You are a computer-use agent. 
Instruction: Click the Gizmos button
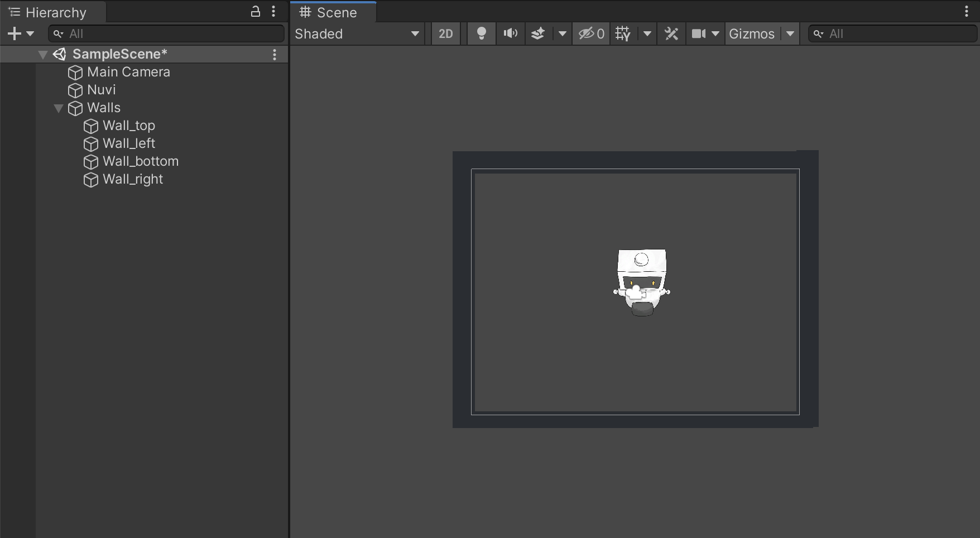[x=751, y=33]
